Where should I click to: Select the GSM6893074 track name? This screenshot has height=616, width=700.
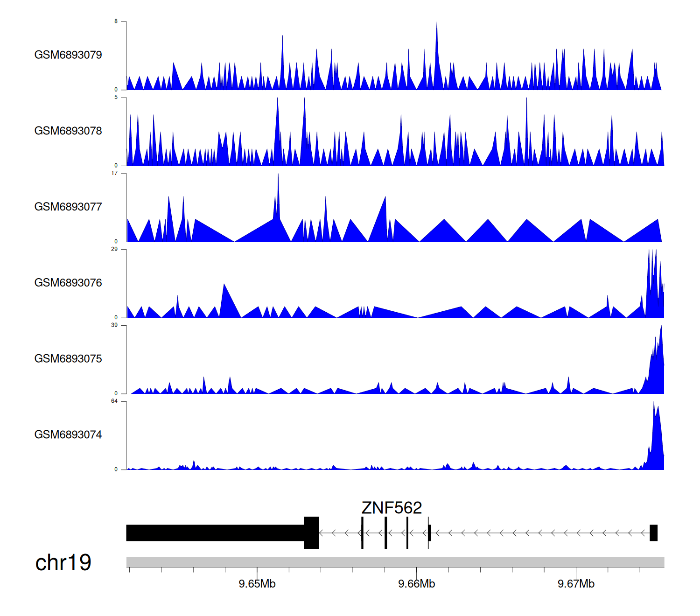tap(68, 435)
